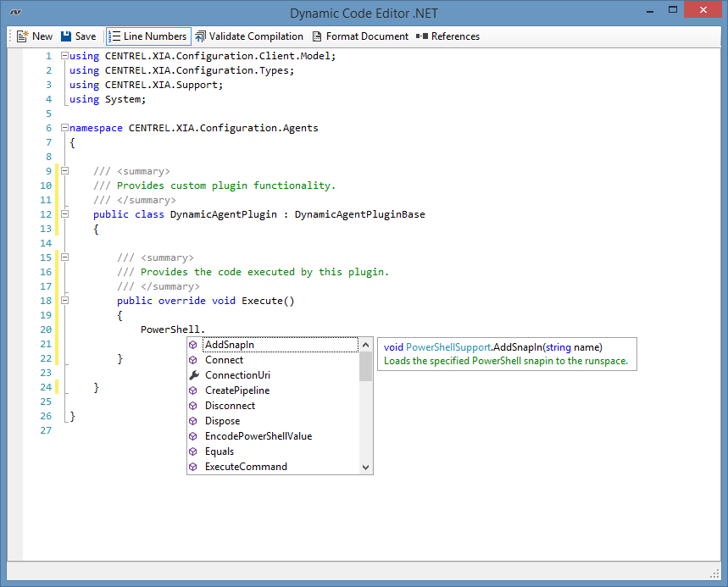Viewport: 728px width, 587px height.
Task: Click the ExecuteCommand method cube icon
Action: 193,467
